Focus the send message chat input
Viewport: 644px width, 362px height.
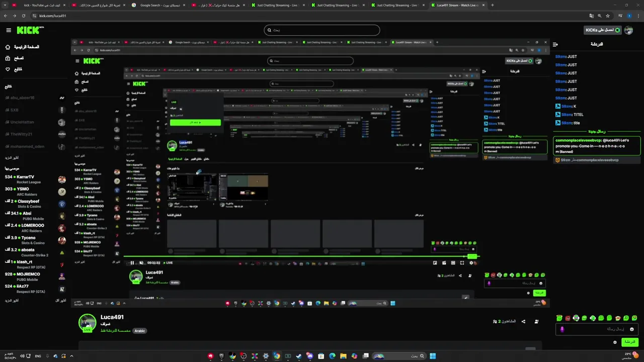(x=597, y=329)
